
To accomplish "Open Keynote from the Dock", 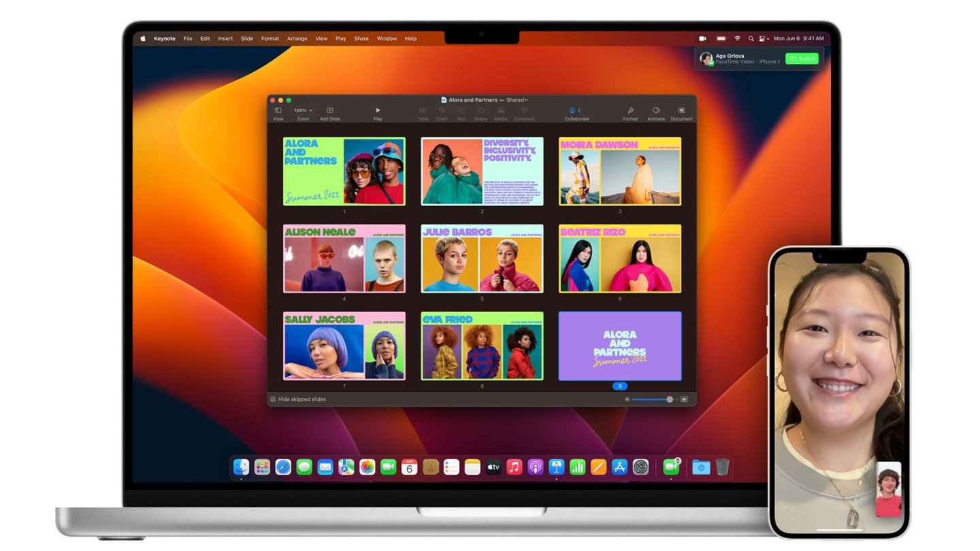I will click(x=557, y=467).
